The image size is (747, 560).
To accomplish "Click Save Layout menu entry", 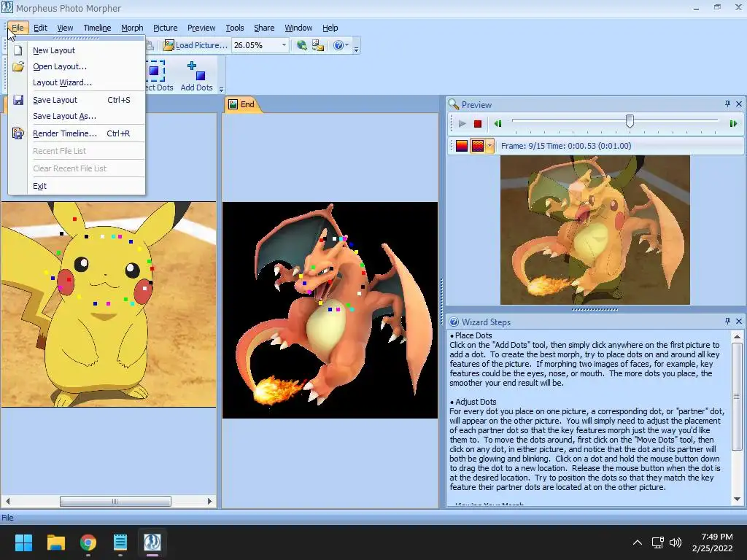I will [x=76, y=100].
